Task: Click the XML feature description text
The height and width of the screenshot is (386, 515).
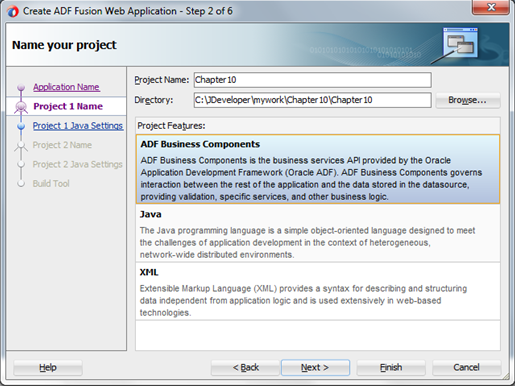Action: coord(303,301)
